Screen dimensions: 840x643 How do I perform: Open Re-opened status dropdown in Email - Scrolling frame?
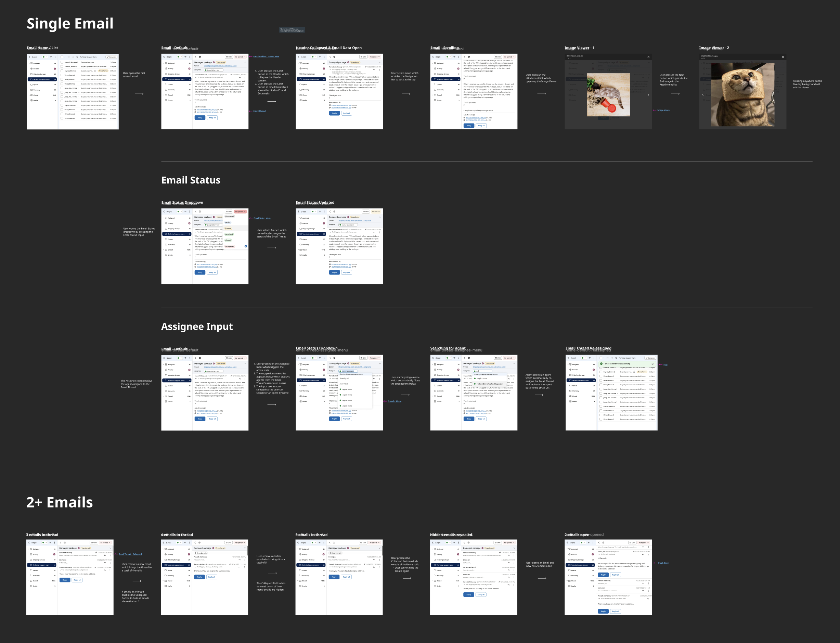509,57
